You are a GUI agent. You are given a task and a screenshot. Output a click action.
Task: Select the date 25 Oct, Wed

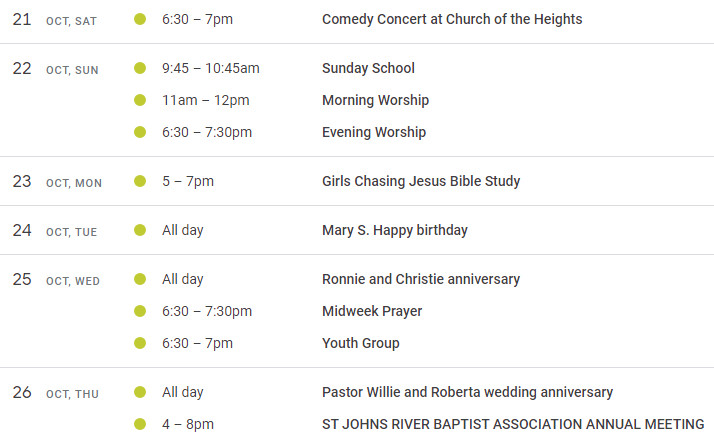(x=56, y=280)
